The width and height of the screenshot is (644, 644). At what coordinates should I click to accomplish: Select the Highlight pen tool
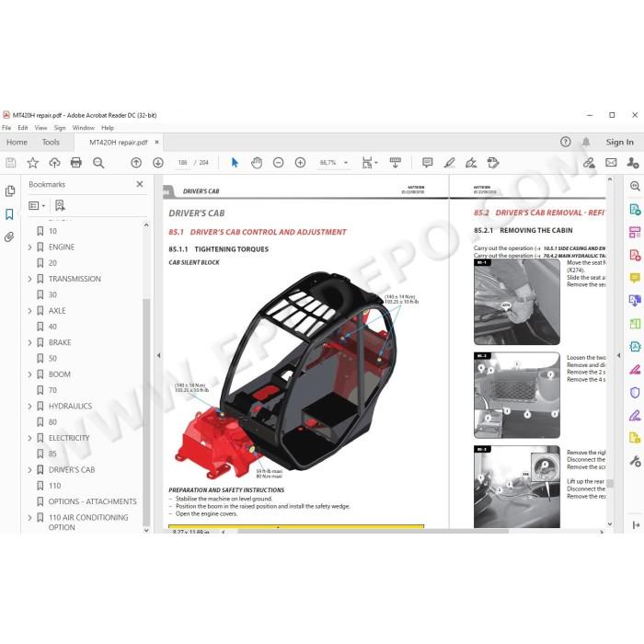pos(449,163)
